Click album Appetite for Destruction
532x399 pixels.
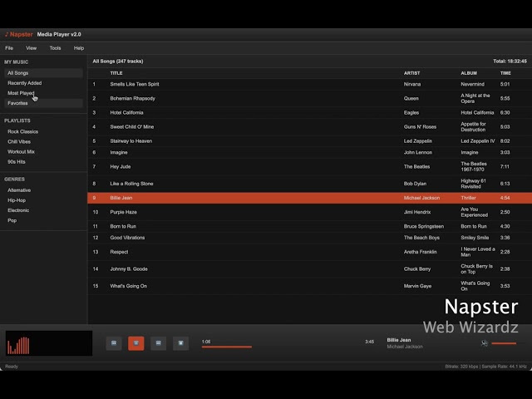[x=473, y=127]
